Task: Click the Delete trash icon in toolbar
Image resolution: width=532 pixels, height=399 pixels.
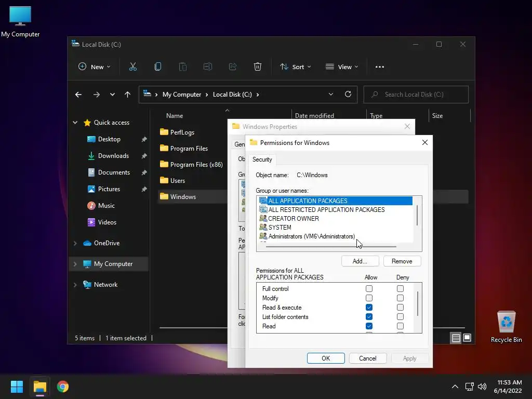Action: 258,67
